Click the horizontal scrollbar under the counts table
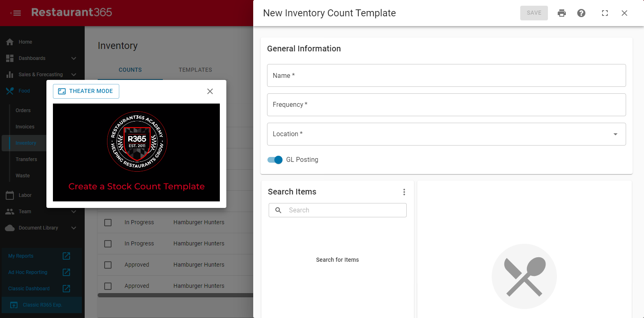 point(175,295)
